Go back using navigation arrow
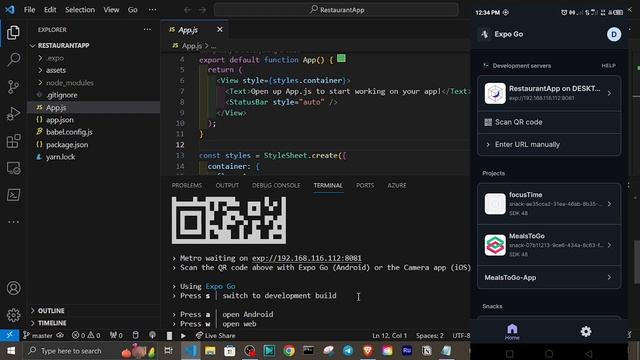The height and width of the screenshot is (360, 640). click(x=187, y=10)
